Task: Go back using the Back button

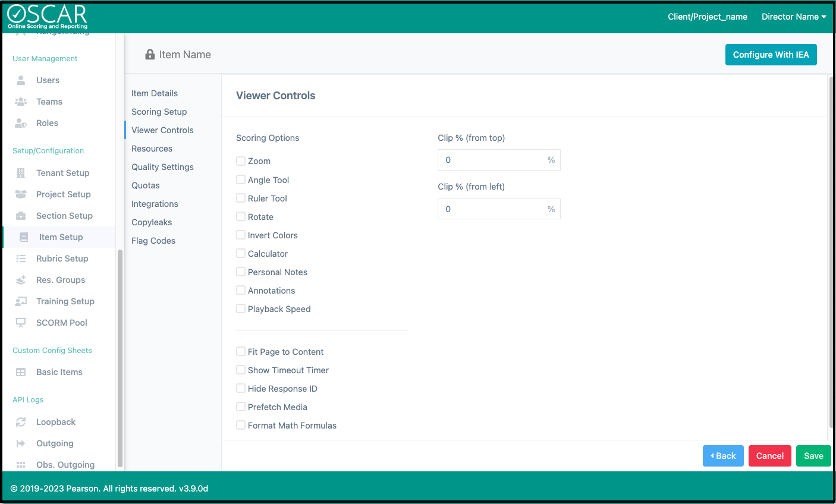Action: point(723,456)
